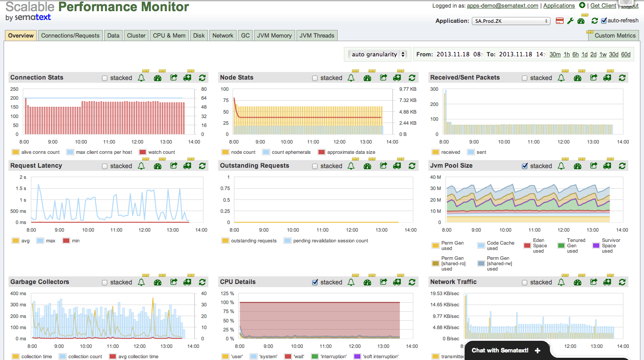This screenshot has height=360, width=644.
Task: Click the ambulance icon on Outstanding Requests
Action: 397,166
